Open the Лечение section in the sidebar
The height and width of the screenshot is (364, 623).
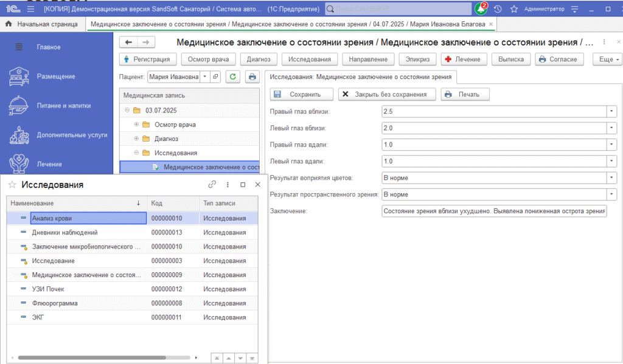click(x=49, y=164)
